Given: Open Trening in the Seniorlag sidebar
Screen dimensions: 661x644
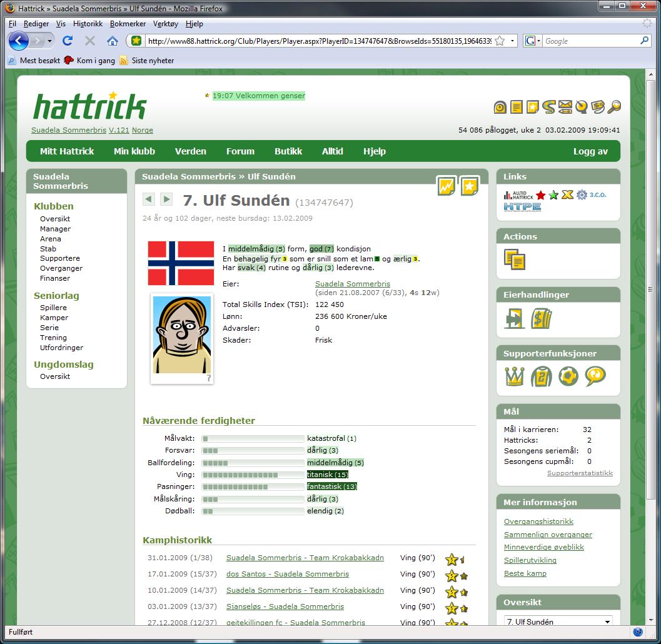Looking at the screenshot, I should click(x=53, y=338).
